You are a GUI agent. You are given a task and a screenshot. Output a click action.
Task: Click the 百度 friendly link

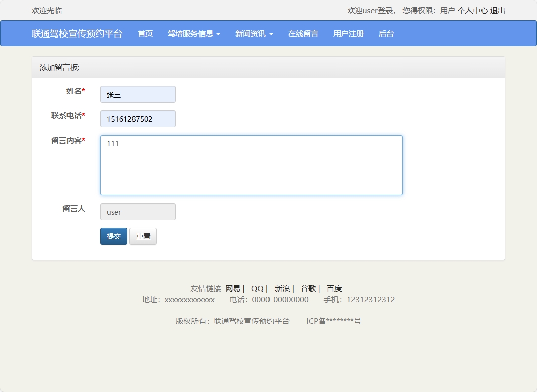coord(335,288)
